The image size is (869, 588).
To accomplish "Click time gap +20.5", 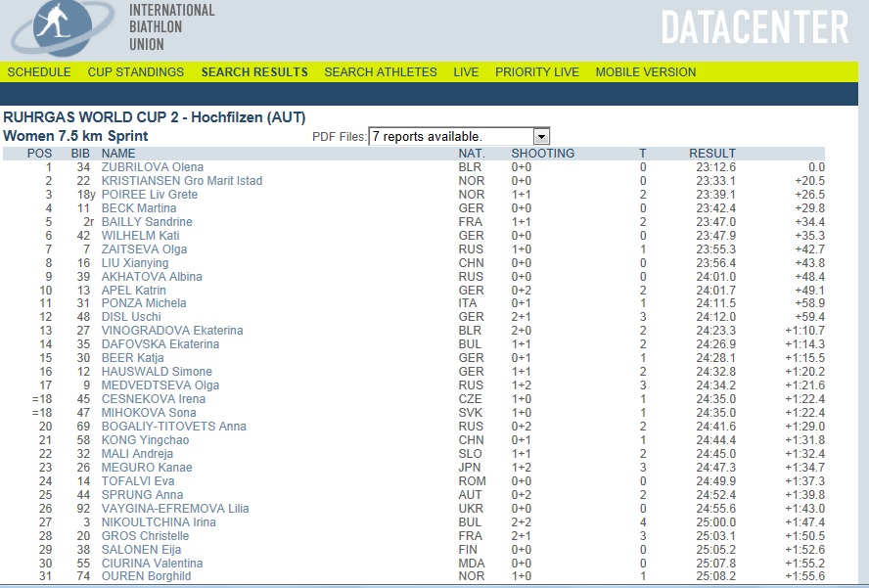I will tap(809, 181).
